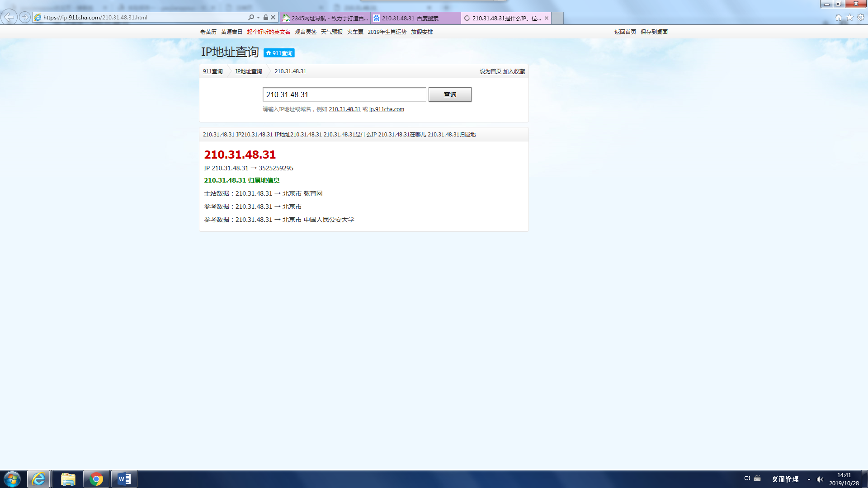Open the favorites star icon
The height and width of the screenshot is (488, 868).
point(849,18)
